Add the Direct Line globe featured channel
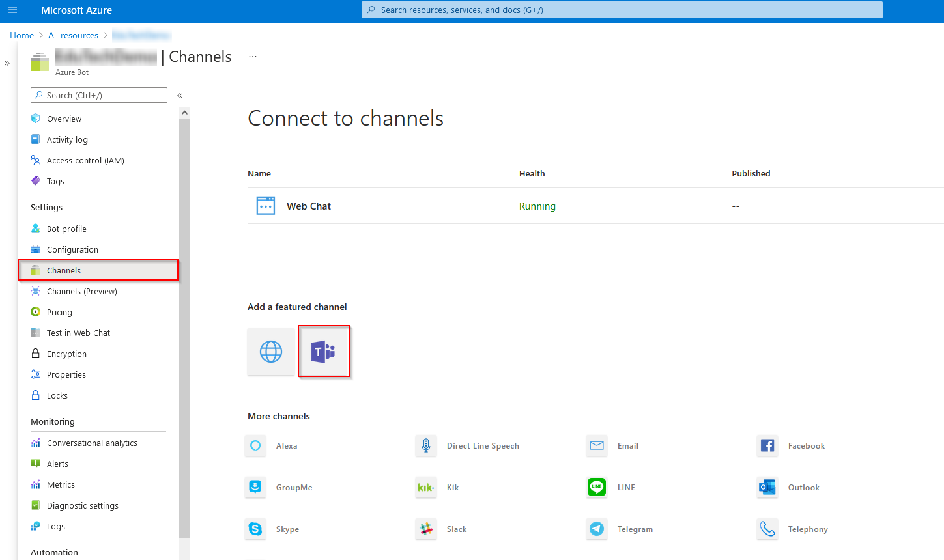Image resolution: width=944 pixels, height=560 pixels. pyautogui.click(x=271, y=352)
